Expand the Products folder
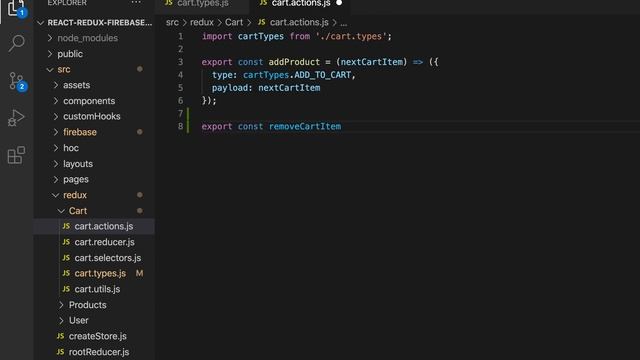The image size is (640, 360). pos(61,305)
